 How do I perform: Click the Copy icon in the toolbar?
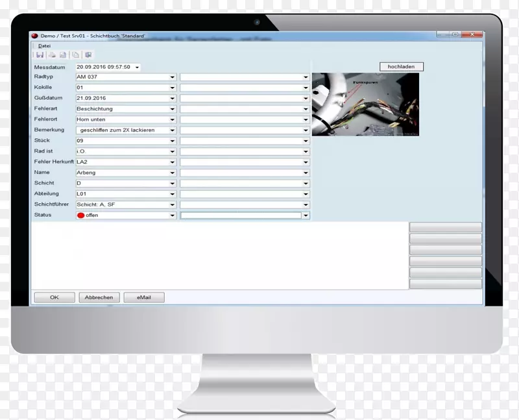[75, 55]
